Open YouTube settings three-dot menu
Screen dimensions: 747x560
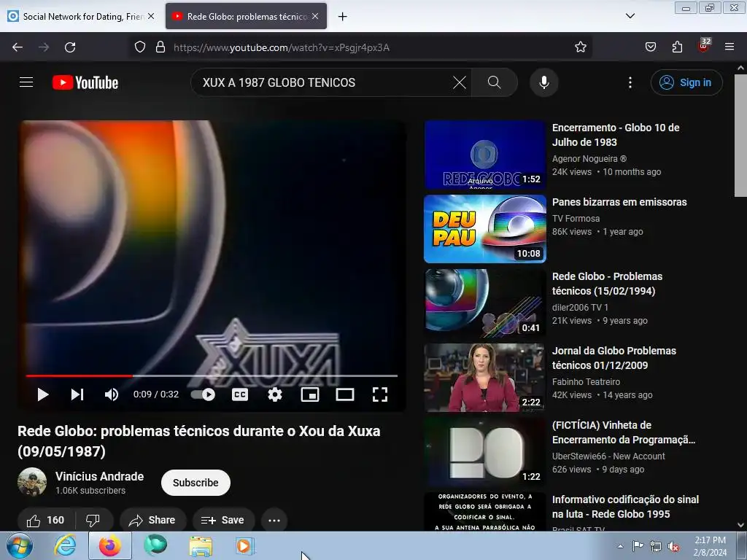click(x=630, y=82)
